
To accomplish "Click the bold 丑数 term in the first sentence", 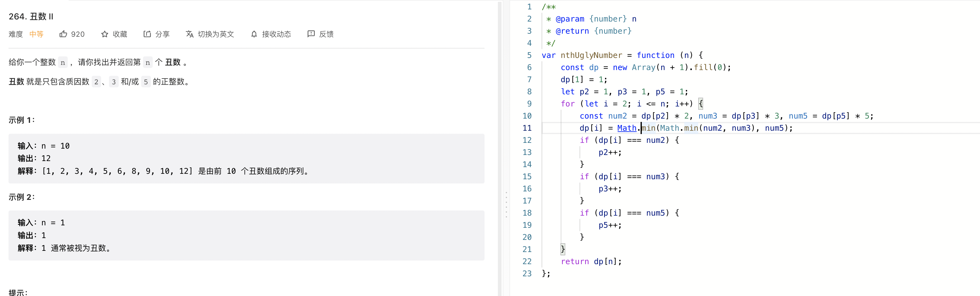I will pos(173,62).
